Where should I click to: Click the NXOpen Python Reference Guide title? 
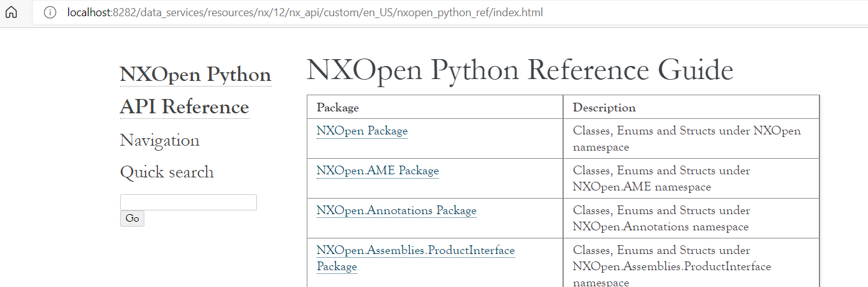click(x=520, y=70)
